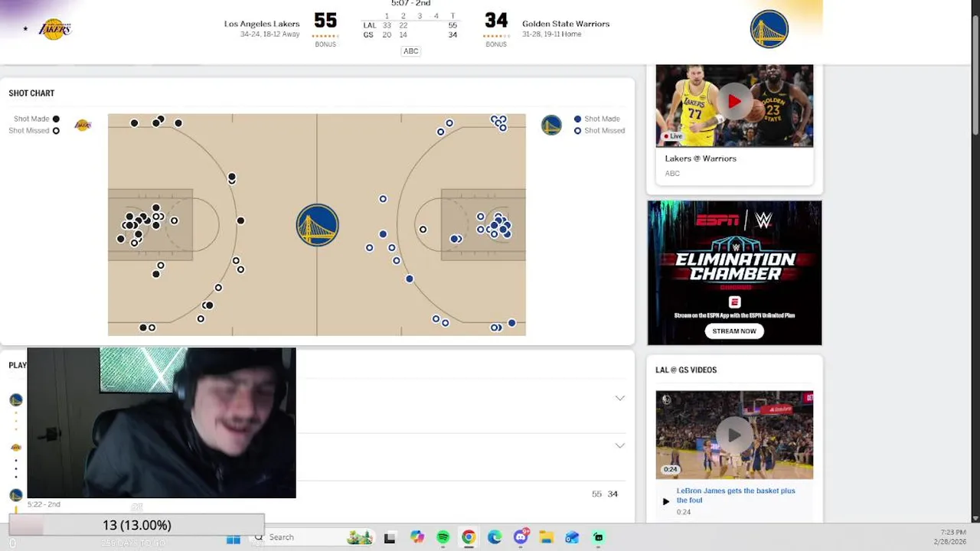Click the Lakers made shot at the free-throw arc top
Screen dimensions: 980x551
point(240,221)
